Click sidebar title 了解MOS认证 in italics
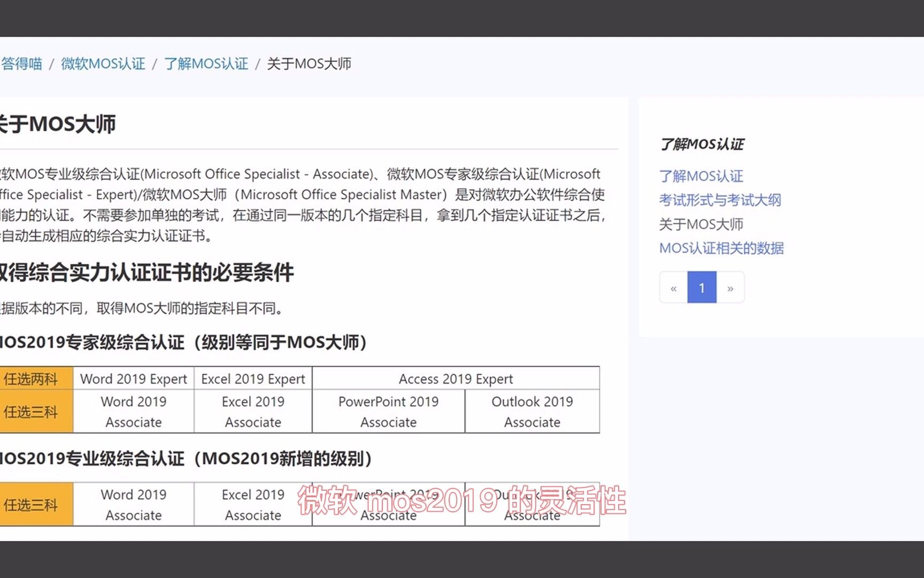 (702, 144)
